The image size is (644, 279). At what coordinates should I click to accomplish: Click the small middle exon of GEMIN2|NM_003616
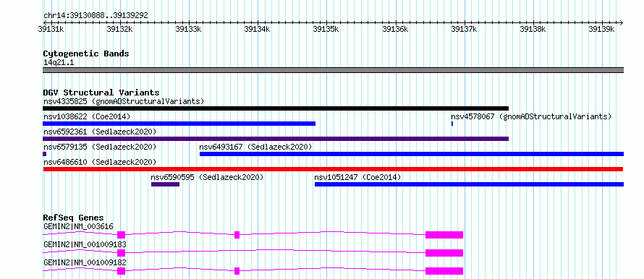click(x=237, y=235)
